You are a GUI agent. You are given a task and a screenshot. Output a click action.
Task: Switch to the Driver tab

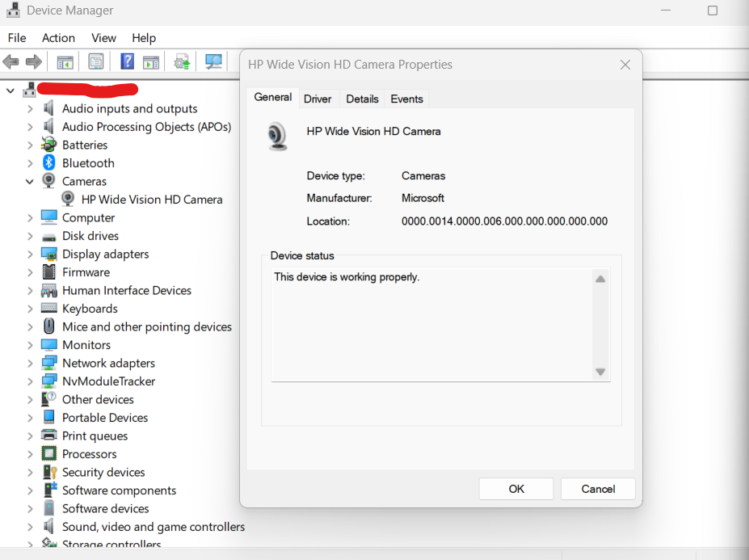pyautogui.click(x=318, y=99)
